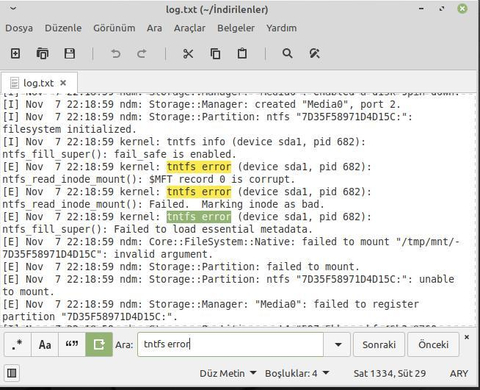Open Düz Metin syntax dropdown
The width and height of the screenshot is (480, 390).
pyautogui.click(x=228, y=373)
